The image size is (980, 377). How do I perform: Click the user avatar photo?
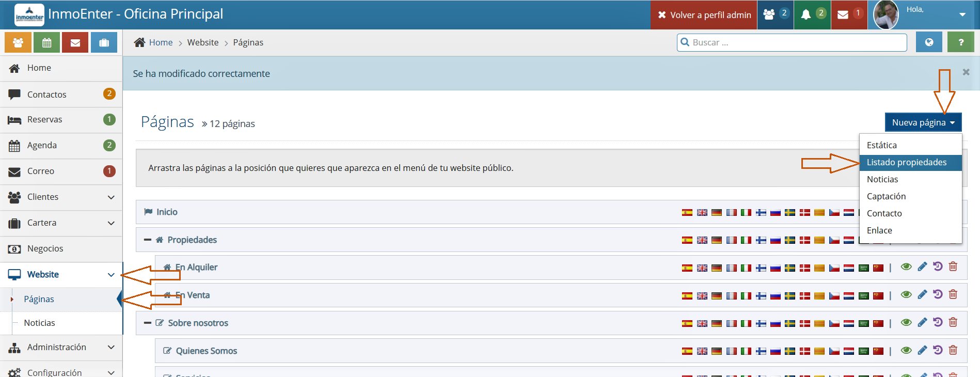(886, 14)
